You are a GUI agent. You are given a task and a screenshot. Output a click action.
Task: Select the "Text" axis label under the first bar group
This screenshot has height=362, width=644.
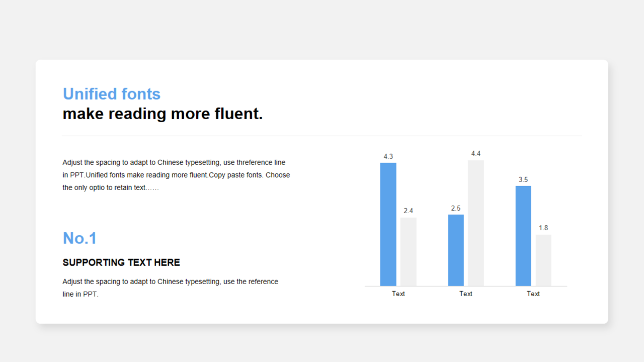tap(398, 294)
